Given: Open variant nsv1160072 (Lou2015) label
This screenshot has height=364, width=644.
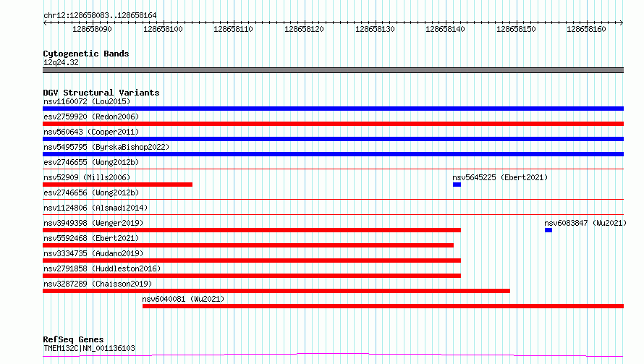Looking at the screenshot, I should point(87,101).
